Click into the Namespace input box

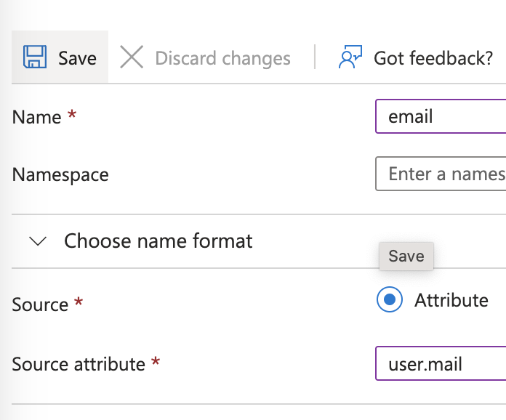click(441, 174)
